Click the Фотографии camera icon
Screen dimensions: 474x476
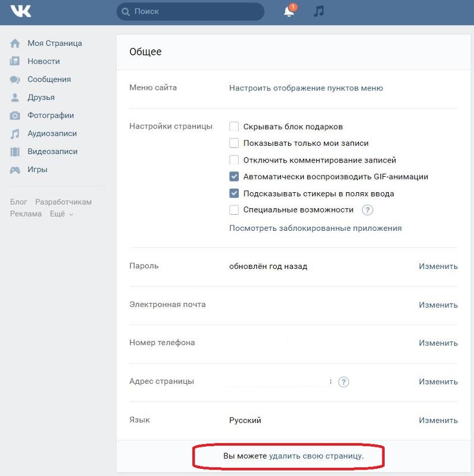(15, 115)
